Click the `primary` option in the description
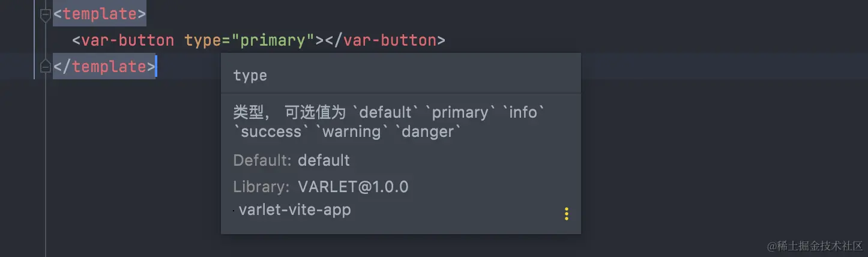Screen dimensions: 868x257 pyautogui.click(x=460, y=112)
